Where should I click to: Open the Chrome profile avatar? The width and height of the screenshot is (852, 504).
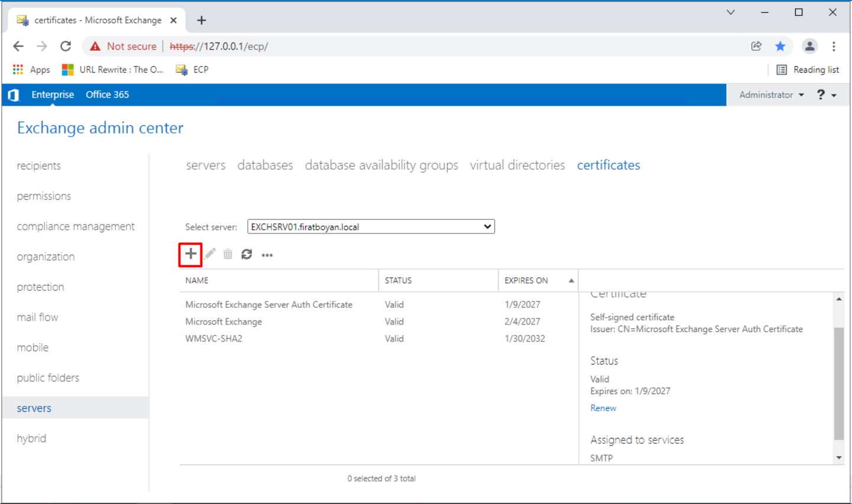coord(809,46)
